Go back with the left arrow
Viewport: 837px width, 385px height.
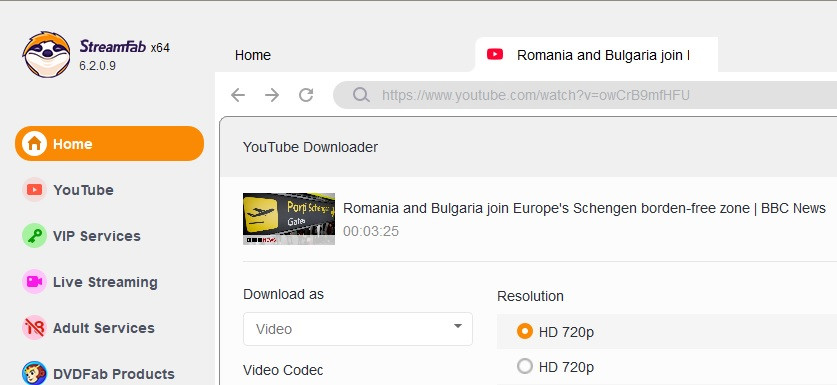coord(238,95)
